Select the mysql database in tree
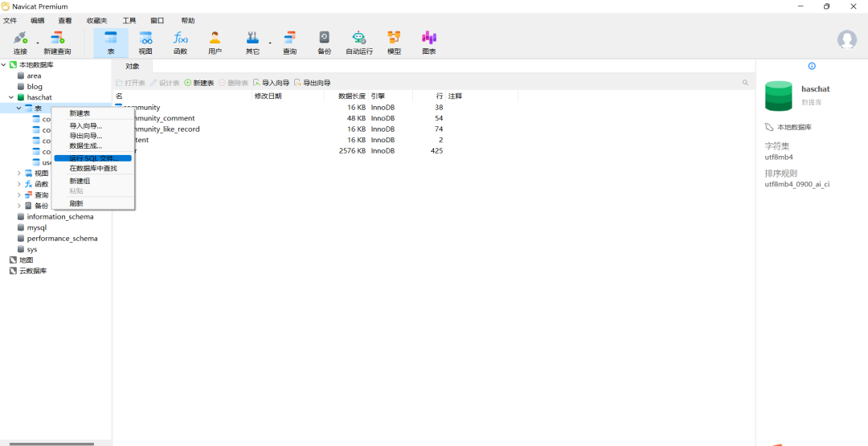The image size is (868, 446). pyautogui.click(x=37, y=227)
